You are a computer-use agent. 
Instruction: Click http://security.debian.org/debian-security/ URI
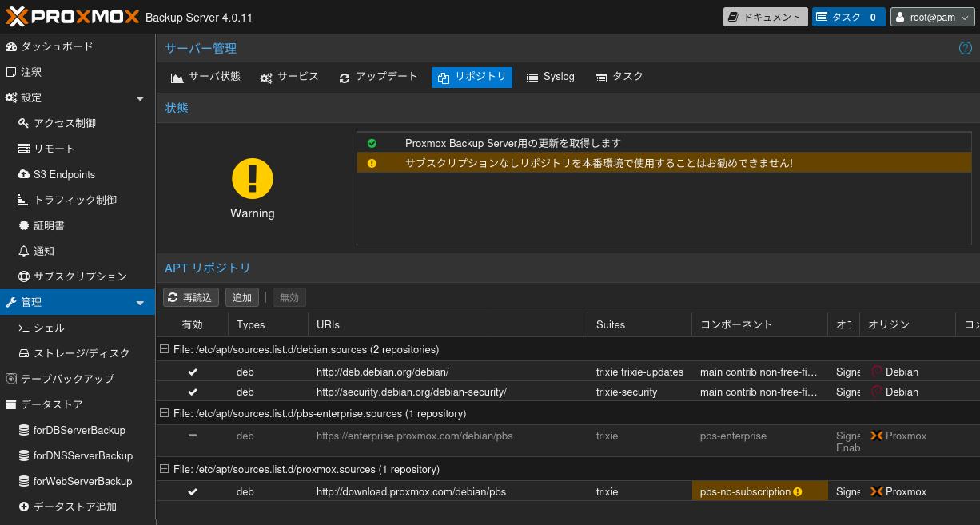coord(412,392)
